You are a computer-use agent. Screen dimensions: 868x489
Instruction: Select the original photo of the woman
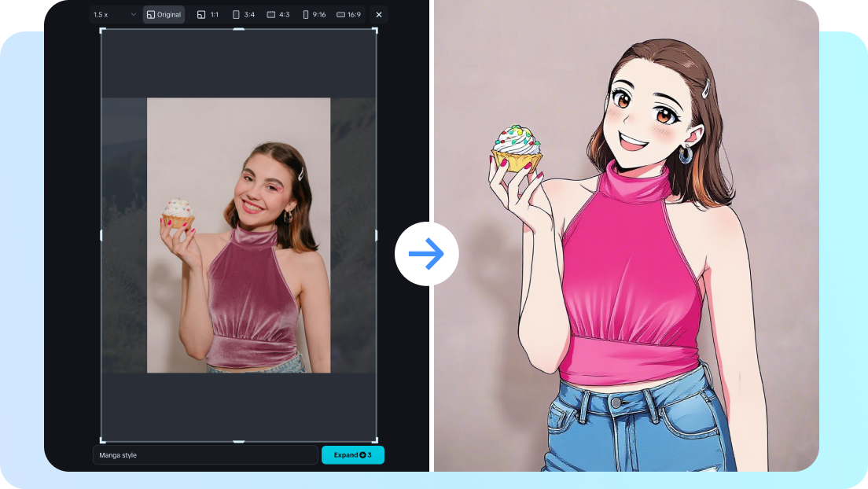[238, 235]
